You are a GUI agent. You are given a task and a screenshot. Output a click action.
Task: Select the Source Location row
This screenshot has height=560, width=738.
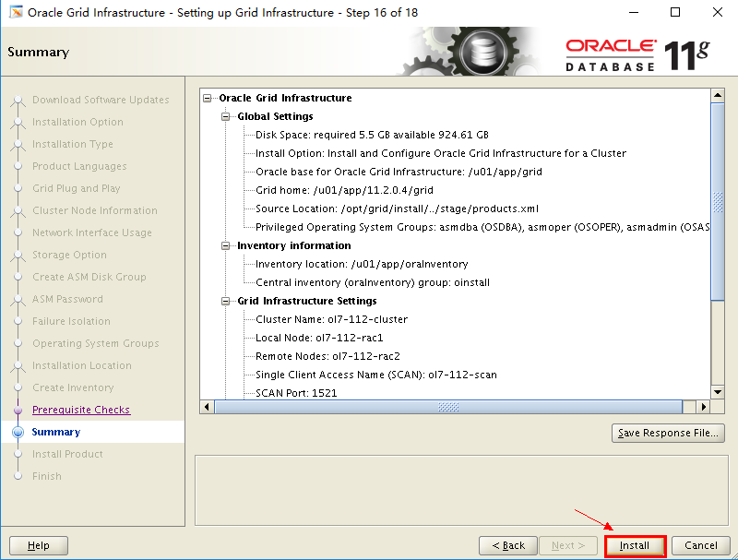pos(397,209)
